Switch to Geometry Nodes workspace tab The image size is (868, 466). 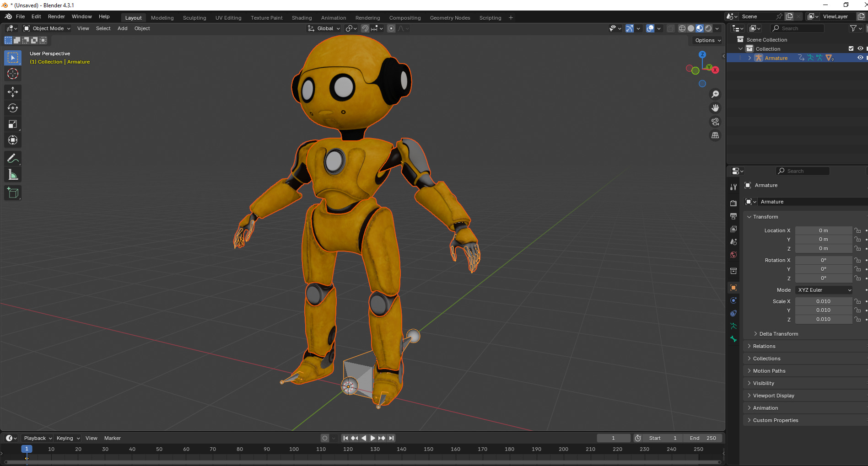click(450, 18)
